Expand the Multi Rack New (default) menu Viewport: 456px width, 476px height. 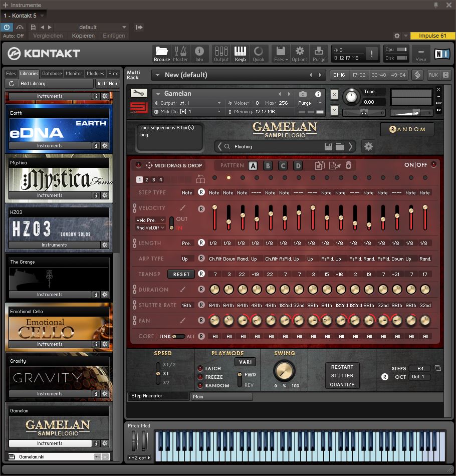click(157, 75)
